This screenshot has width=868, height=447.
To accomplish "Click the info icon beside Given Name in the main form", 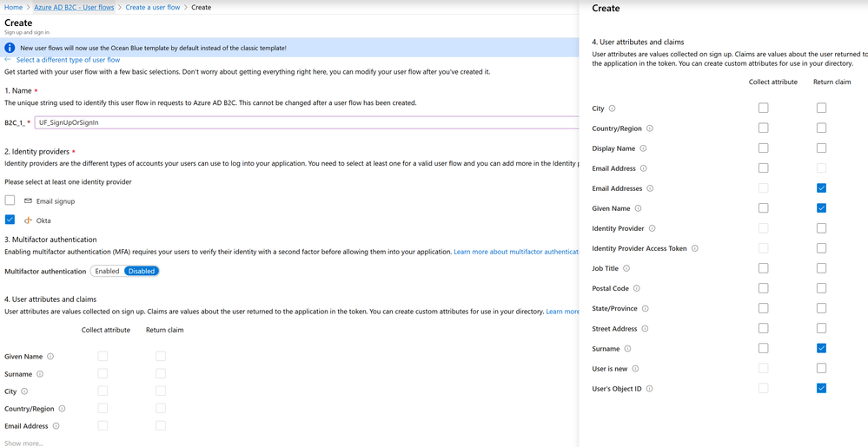I will coord(51,356).
